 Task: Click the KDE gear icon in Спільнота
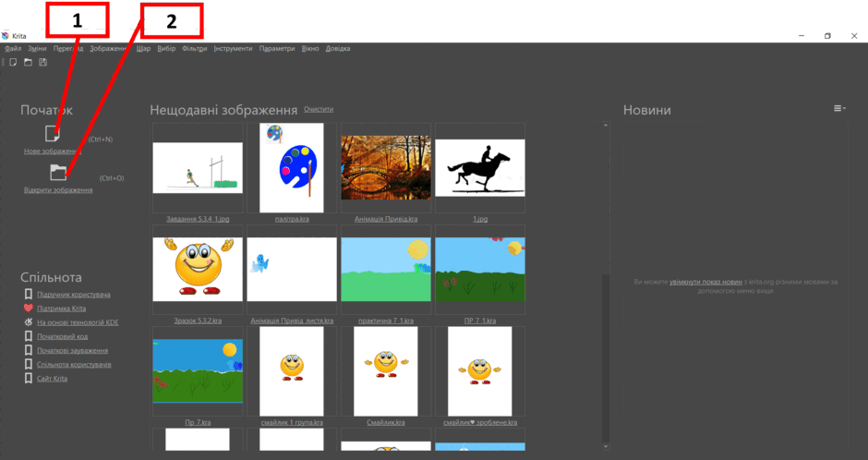point(29,322)
